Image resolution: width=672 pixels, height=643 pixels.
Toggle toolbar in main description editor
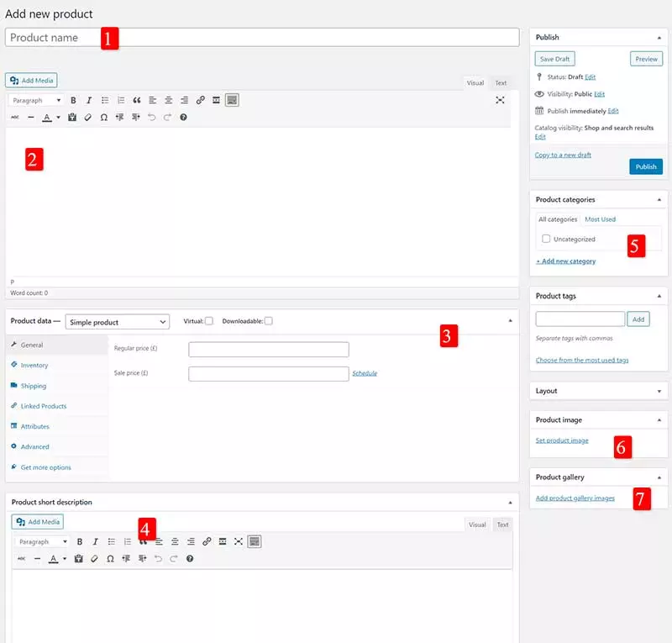point(232,100)
